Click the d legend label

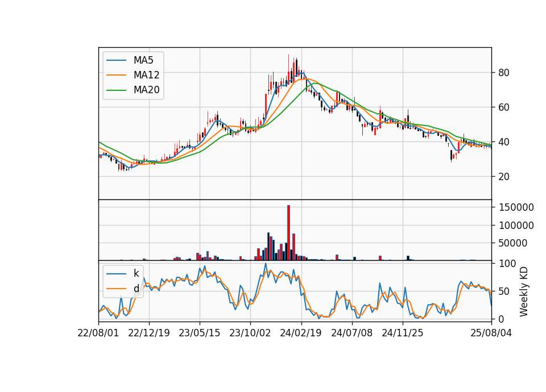136,289
